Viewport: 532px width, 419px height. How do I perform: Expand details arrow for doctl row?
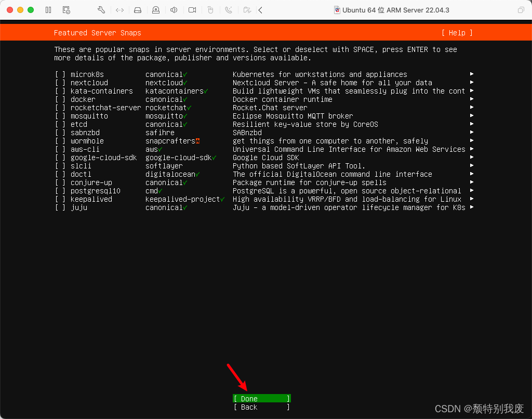[472, 174]
